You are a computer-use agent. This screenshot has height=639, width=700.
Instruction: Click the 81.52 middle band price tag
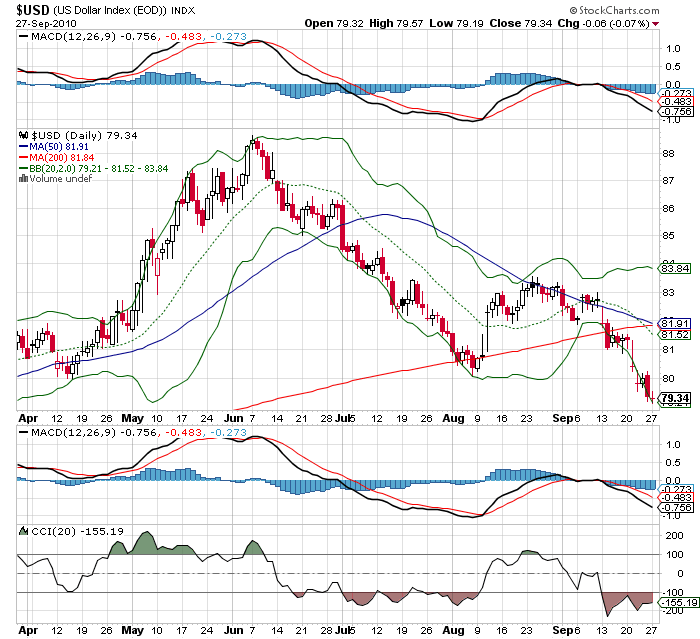point(676,334)
